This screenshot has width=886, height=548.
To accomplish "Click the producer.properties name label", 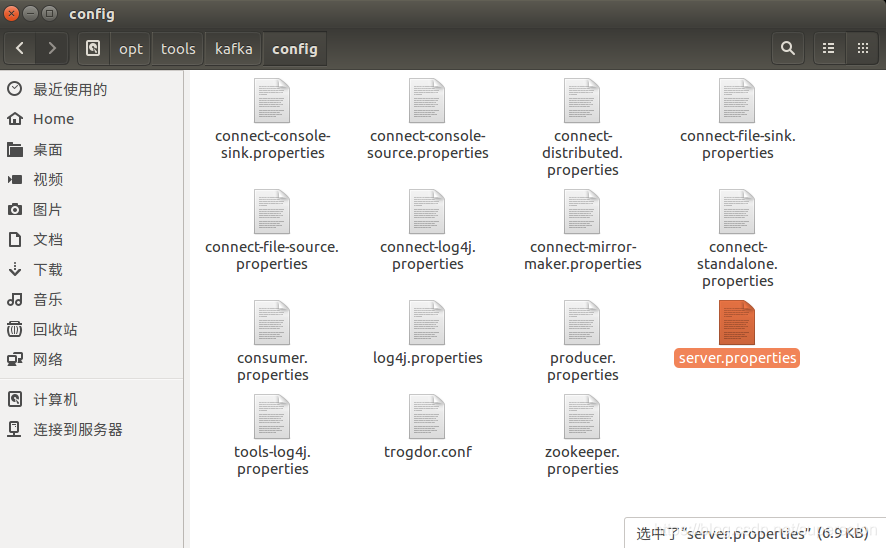I will point(583,367).
